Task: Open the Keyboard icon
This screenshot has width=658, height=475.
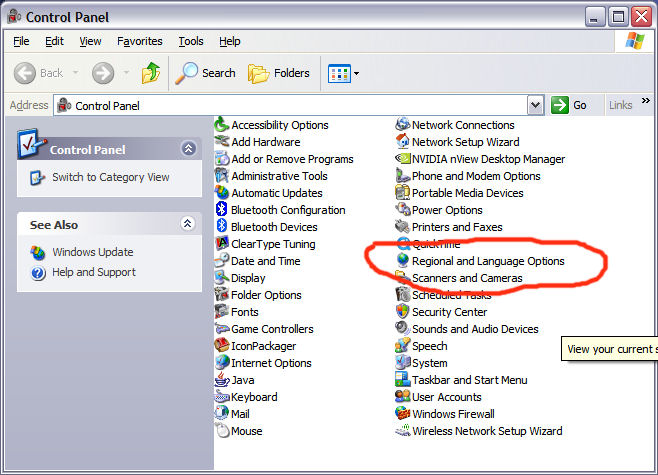Action: (x=221, y=397)
